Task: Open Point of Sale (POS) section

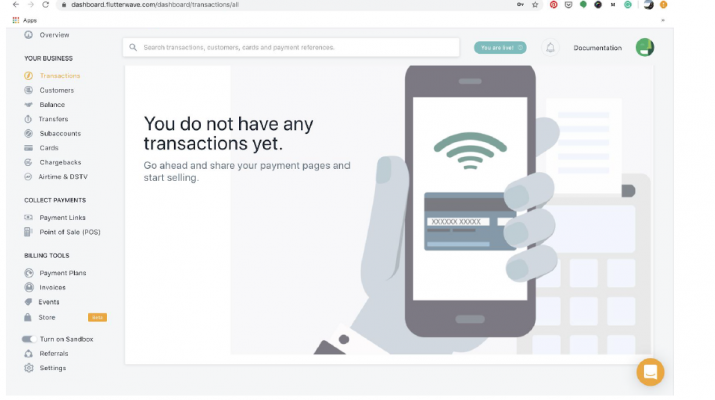Action: tap(70, 232)
